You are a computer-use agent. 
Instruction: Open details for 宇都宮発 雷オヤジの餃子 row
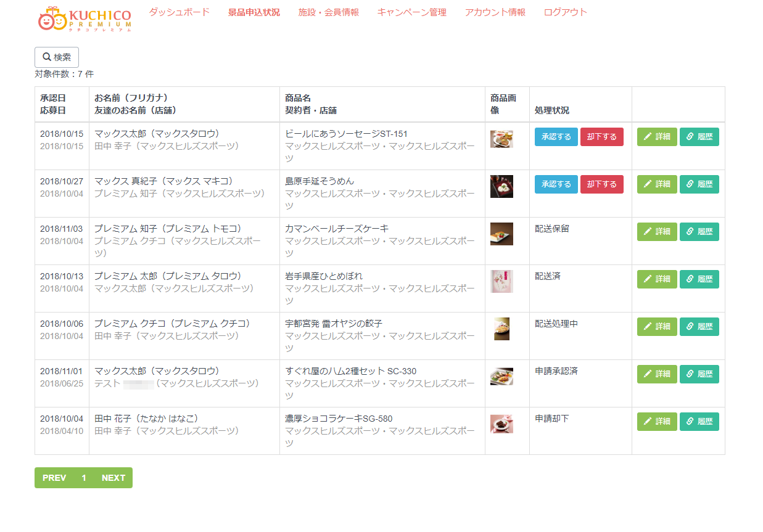click(x=656, y=327)
